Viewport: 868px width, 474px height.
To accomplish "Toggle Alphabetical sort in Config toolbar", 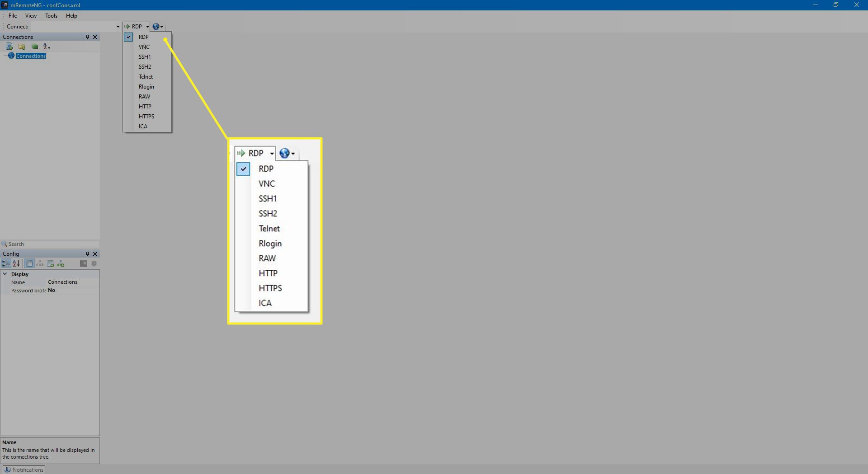I will (16, 263).
